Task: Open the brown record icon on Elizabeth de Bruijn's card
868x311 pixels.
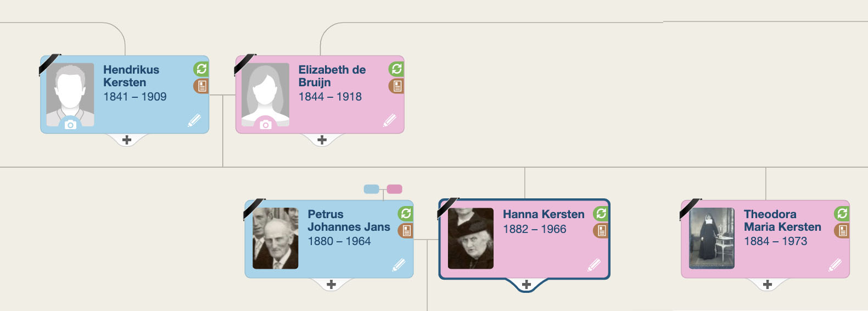Action: point(397,86)
